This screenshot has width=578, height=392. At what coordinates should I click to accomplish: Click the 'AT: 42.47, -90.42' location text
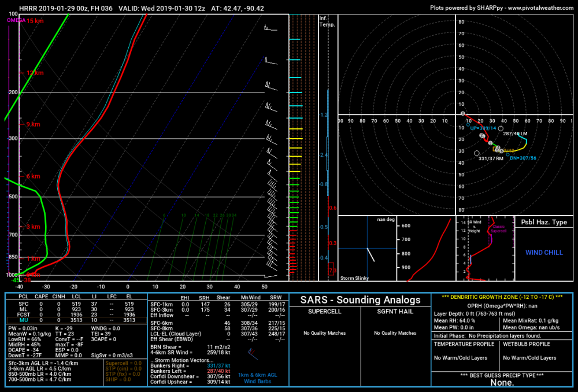tap(238, 8)
